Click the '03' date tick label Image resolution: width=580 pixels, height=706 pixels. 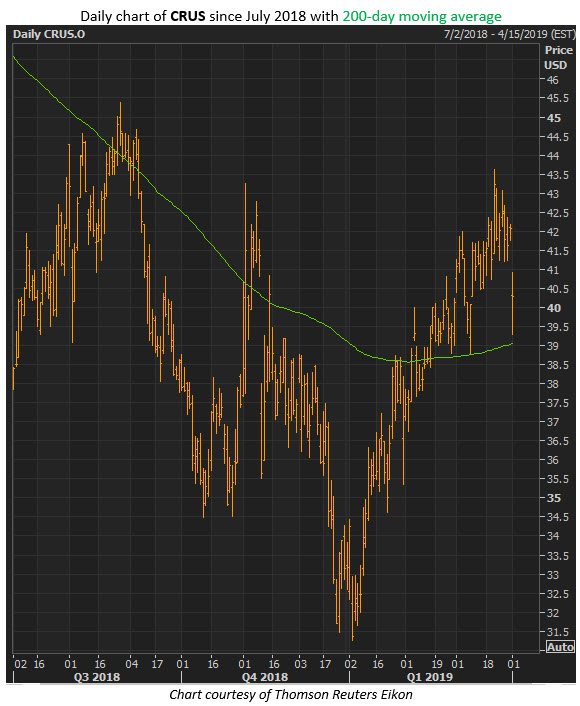[x=300, y=664]
